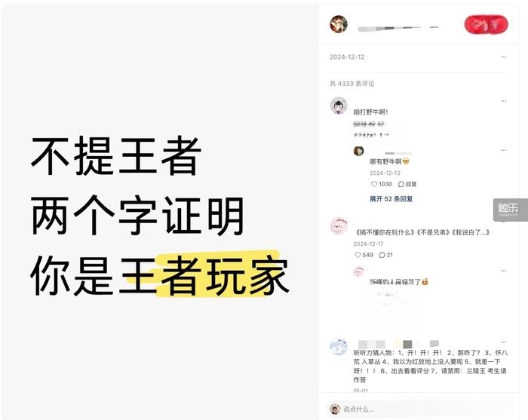This screenshot has height=420, width=528.
Task: Expand 展开 52 条回复
Action: click(x=391, y=199)
